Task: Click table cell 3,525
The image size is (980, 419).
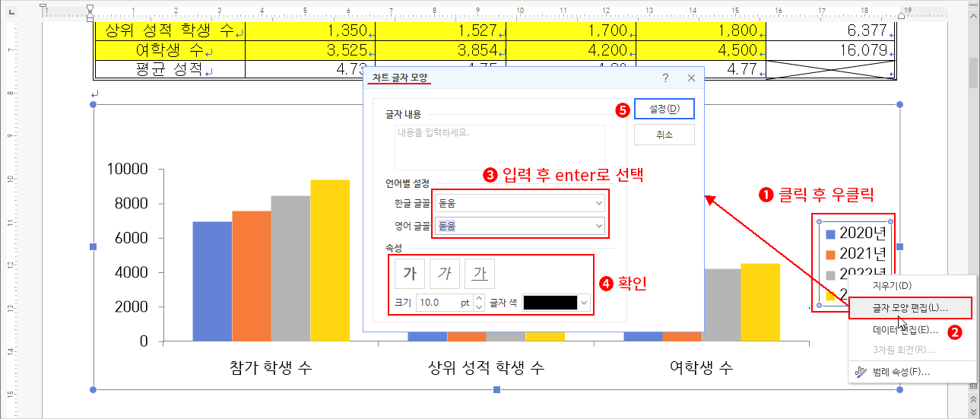Action: [310, 50]
